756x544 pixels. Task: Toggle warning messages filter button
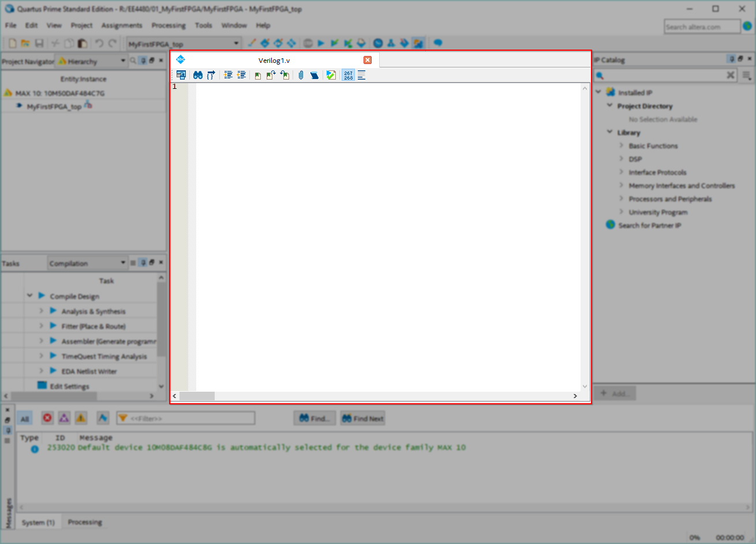pyautogui.click(x=81, y=418)
